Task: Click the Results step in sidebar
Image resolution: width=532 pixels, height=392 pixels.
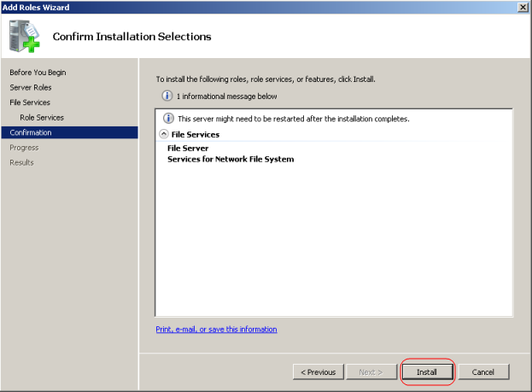Action: [x=21, y=162]
